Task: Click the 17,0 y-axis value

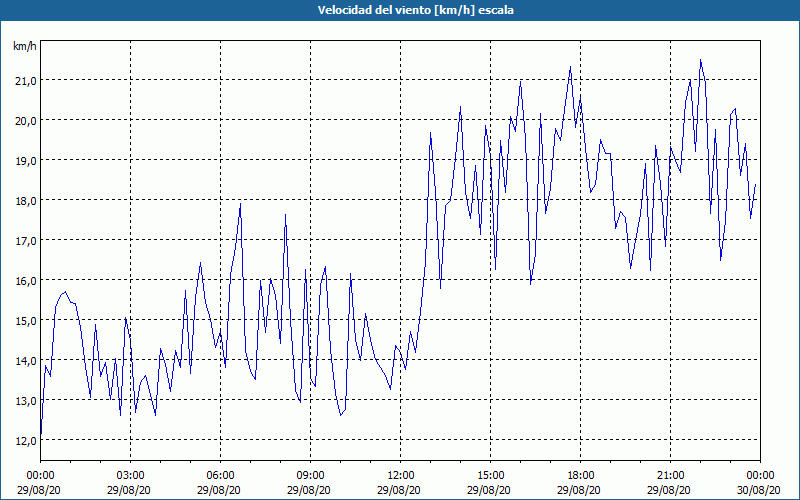Action: coord(25,240)
